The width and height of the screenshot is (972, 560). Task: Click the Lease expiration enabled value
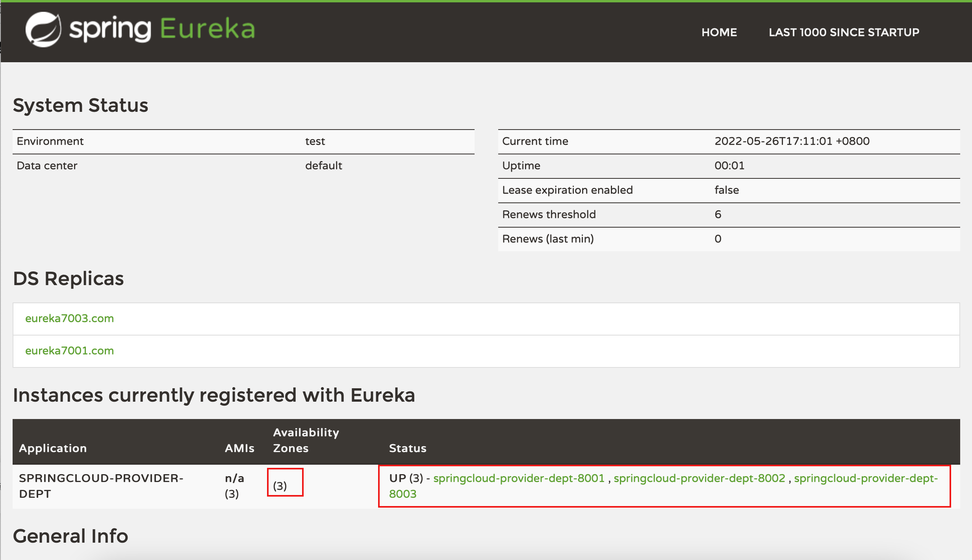[726, 190]
